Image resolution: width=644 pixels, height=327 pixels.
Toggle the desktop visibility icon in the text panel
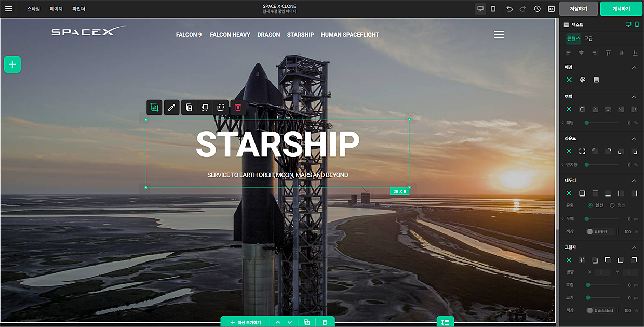coord(628,24)
